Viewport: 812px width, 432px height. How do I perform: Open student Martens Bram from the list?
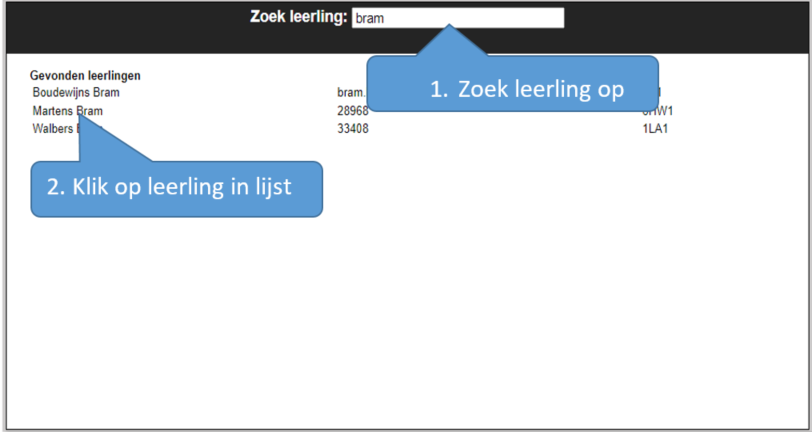click(67, 111)
